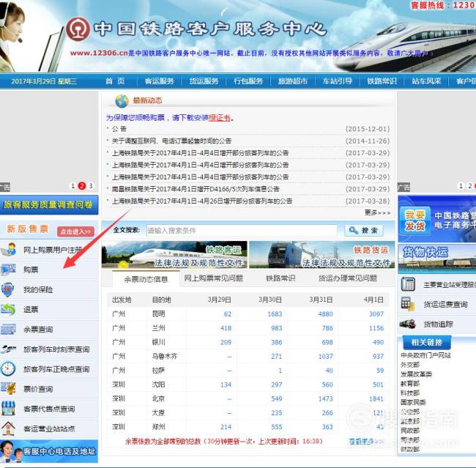This screenshot has width=476, height=468.
Task: Click 1473 tickets for 深圳 to 北京
Action: [x=325, y=398]
